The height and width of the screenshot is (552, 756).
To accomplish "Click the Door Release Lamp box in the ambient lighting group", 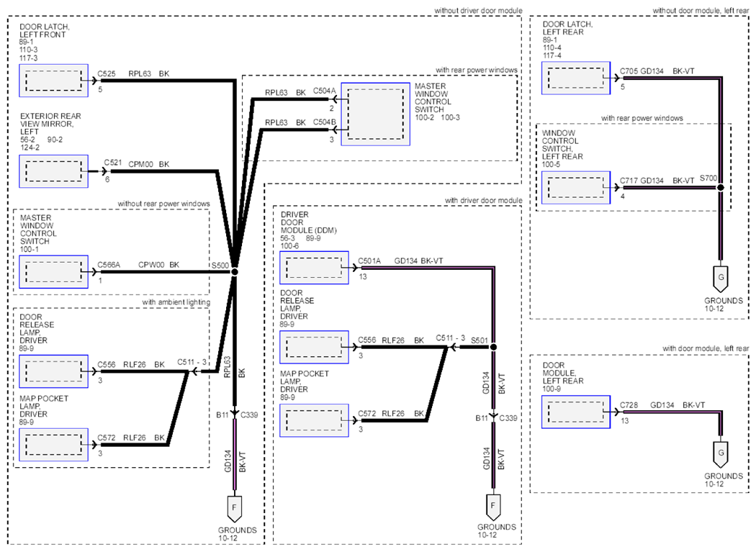I will pyautogui.click(x=53, y=371).
